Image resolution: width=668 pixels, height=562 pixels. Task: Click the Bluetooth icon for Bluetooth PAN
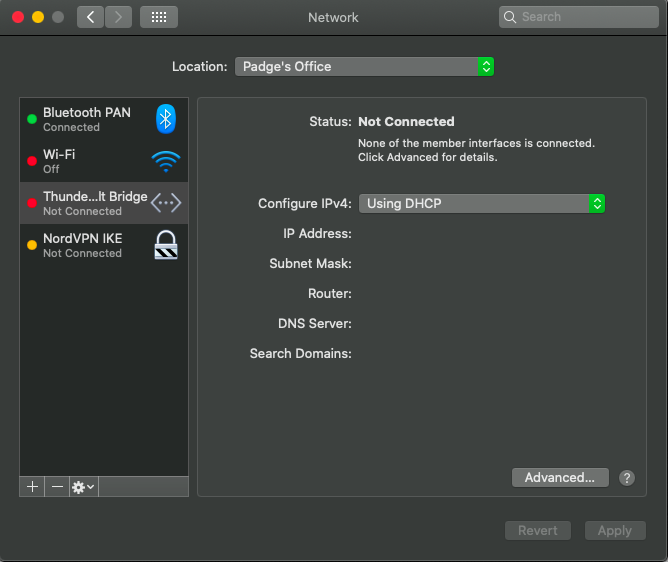pos(166,119)
